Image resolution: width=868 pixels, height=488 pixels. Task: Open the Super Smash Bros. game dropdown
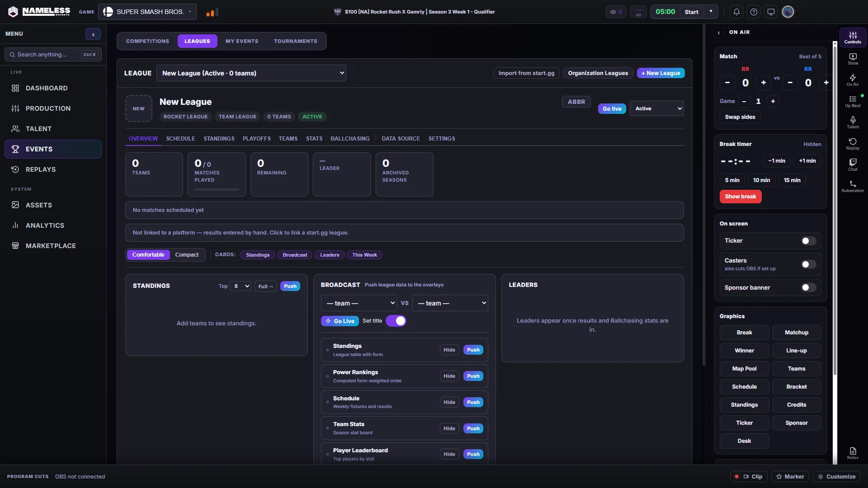tap(147, 12)
